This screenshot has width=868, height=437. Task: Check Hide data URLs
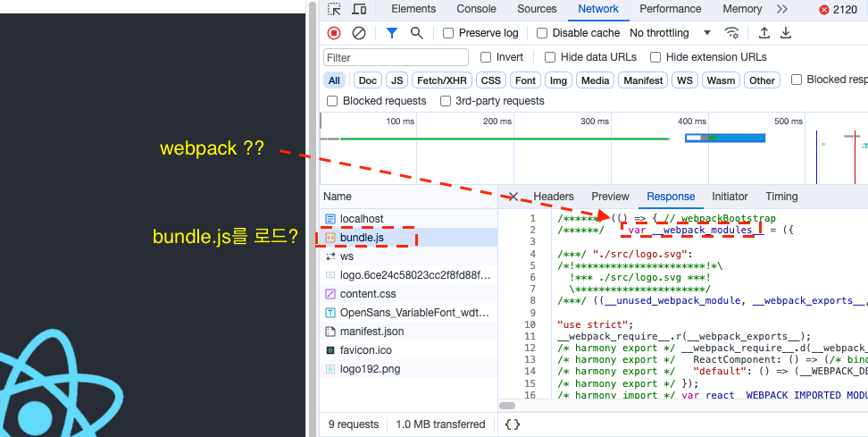pos(550,57)
